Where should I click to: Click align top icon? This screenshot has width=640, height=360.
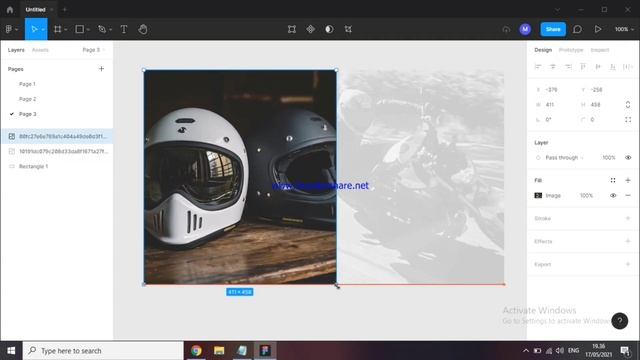583,67
